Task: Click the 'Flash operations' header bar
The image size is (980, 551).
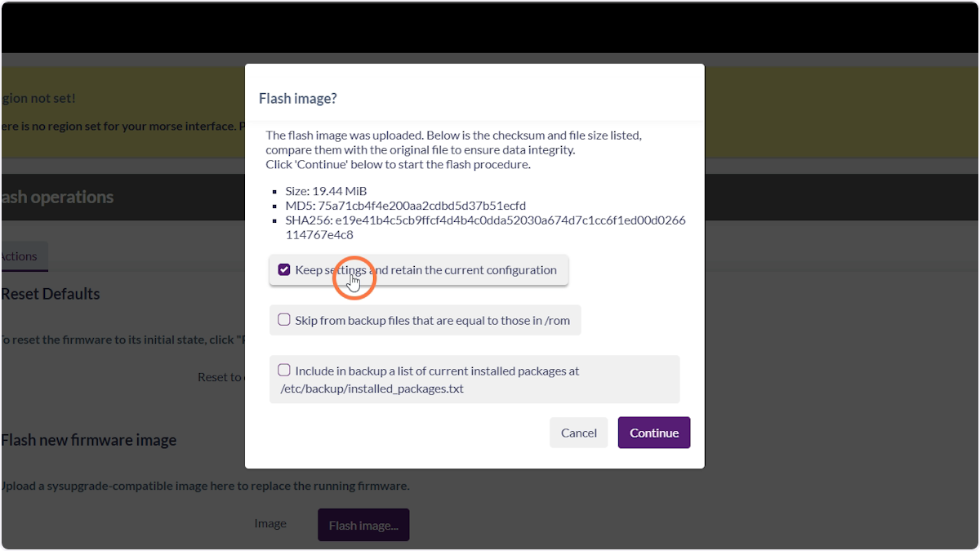Action: [x=57, y=197]
